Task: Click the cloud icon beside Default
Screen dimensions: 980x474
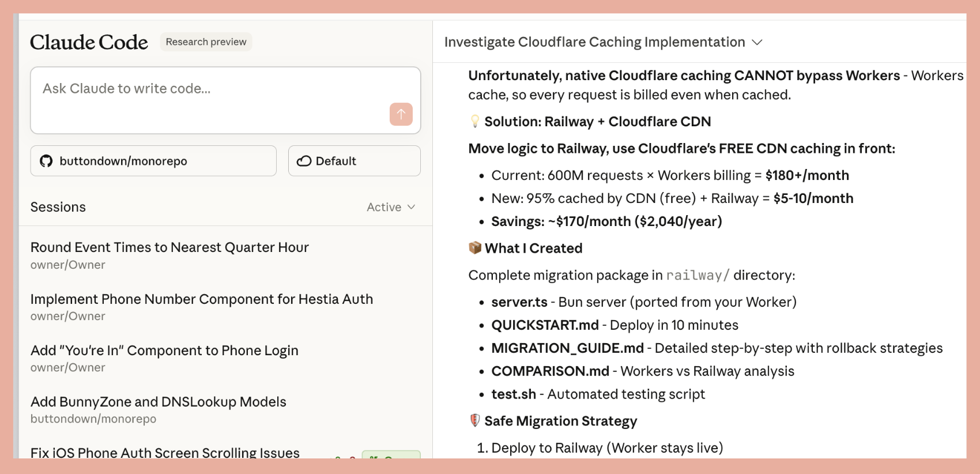Action: pyautogui.click(x=304, y=161)
